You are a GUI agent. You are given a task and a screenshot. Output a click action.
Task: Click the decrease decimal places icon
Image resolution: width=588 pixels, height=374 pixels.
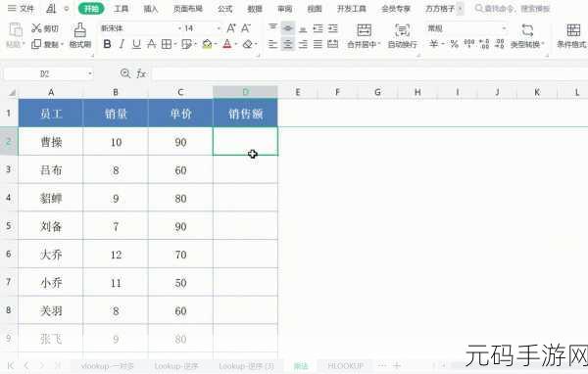[499, 44]
